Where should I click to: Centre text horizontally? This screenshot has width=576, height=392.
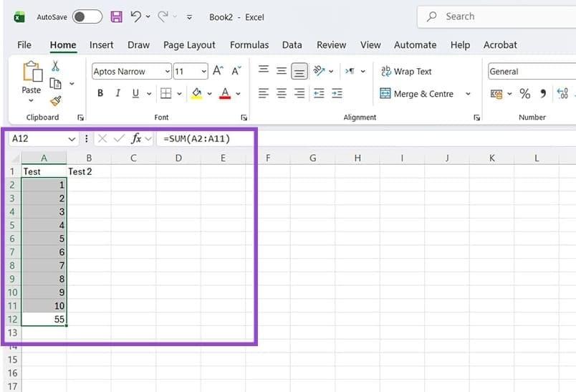pyautogui.click(x=282, y=93)
